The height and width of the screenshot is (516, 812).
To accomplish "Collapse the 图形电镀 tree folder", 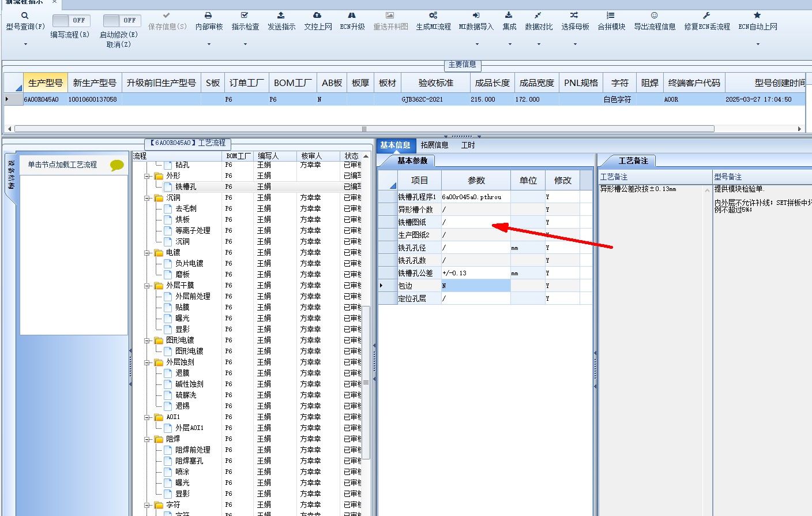I will tap(148, 341).
